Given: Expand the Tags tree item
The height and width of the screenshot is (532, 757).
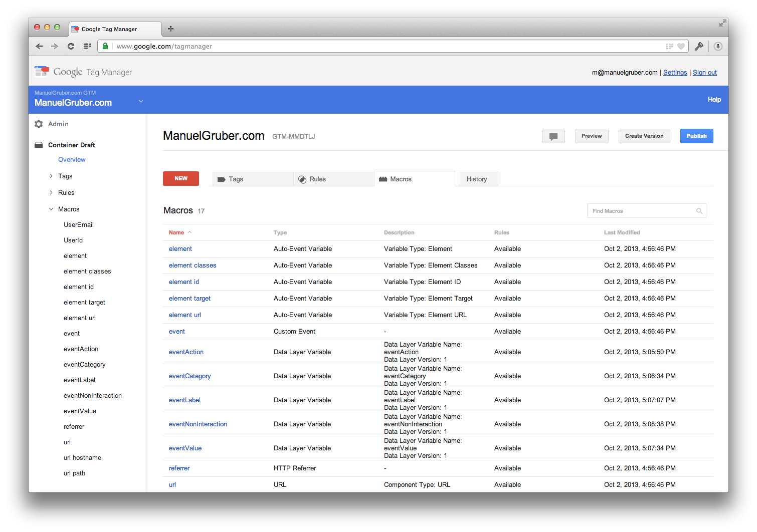Looking at the screenshot, I should pyautogui.click(x=51, y=176).
